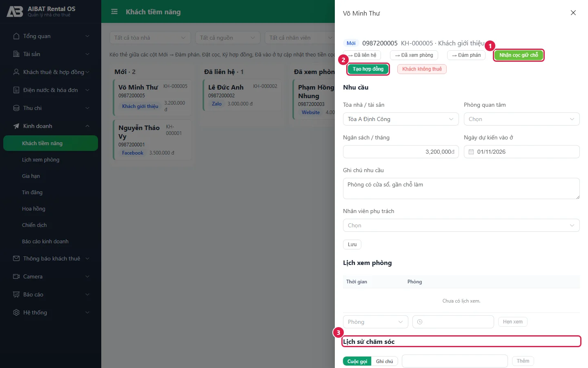Close the Võ Minh Thư detail panel

(573, 13)
